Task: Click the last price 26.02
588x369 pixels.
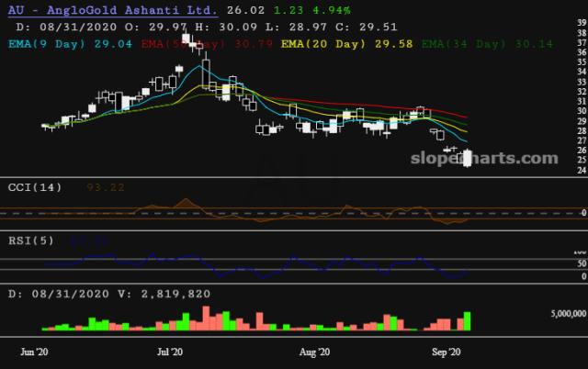Action: 245,10
